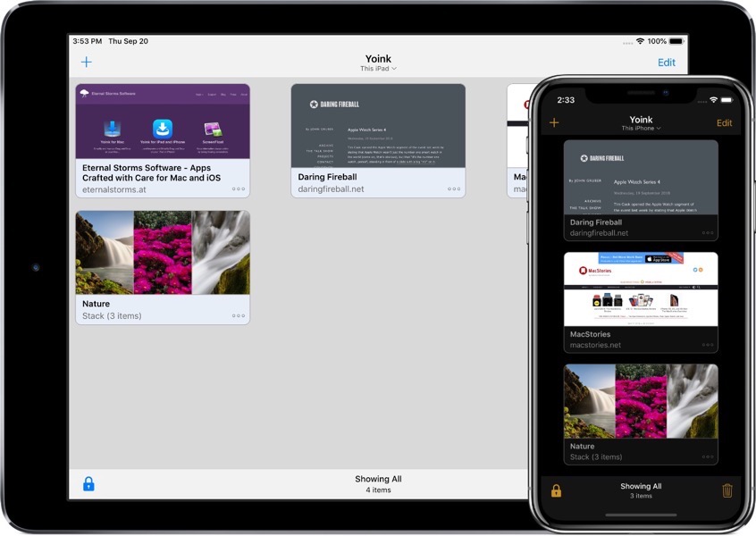Click eternalstorms.at link text on iPad
Image resolution: width=756 pixels, height=536 pixels.
click(114, 189)
